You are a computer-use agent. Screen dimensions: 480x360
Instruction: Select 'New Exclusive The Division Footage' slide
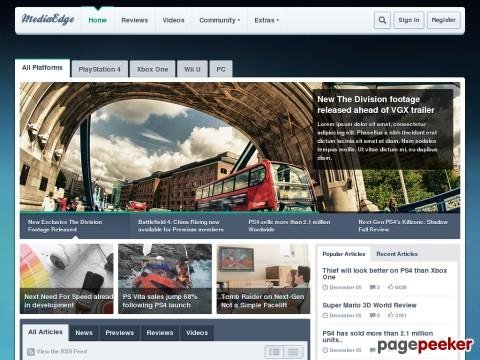tap(75, 226)
